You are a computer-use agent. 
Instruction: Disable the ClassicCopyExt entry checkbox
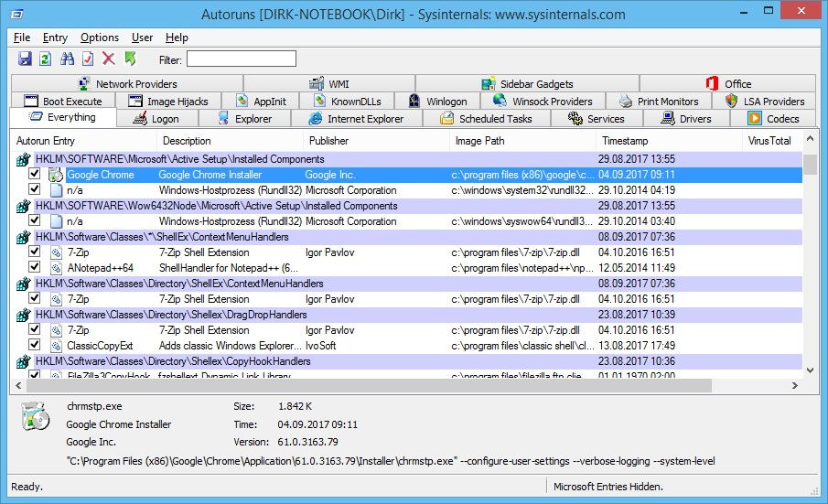point(35,345)
